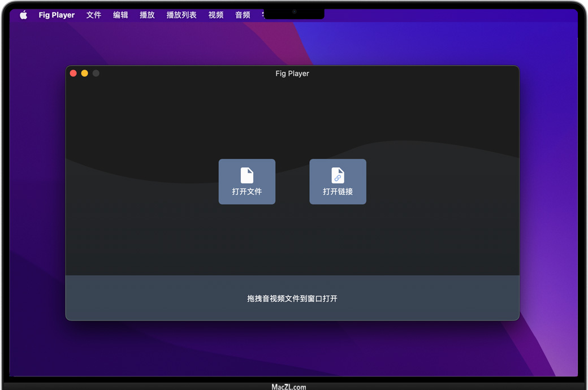Image resolution: width=588 pixels, height=390 pixels.
Task: Open the 播放列表 menu
Action: click(x=181, y=15)
